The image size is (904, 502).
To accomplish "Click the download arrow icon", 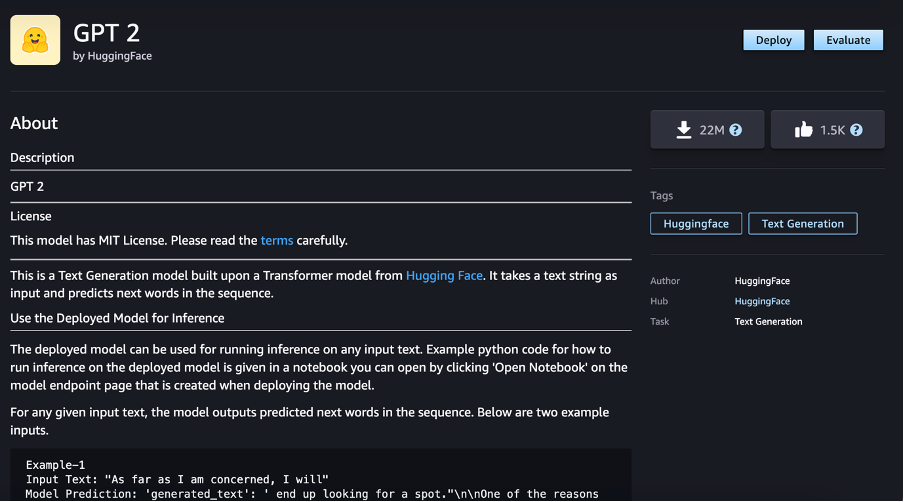I will 684,130.
